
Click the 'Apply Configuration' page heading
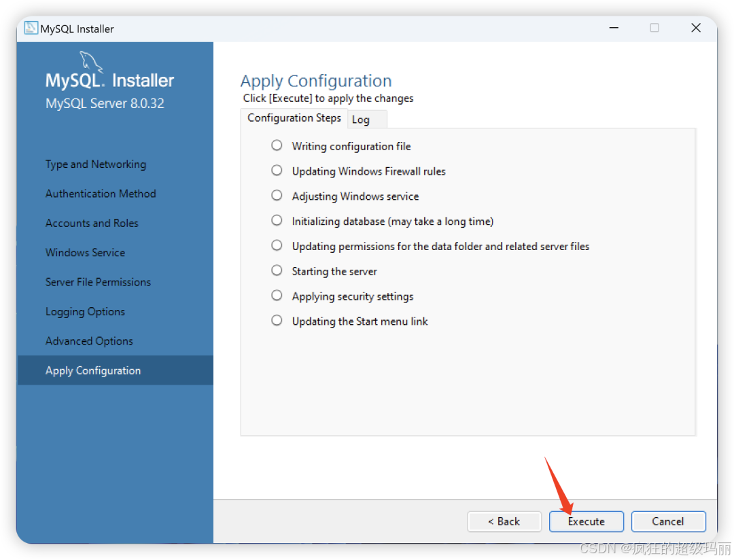pyautogui.click(x=316, y=81)
